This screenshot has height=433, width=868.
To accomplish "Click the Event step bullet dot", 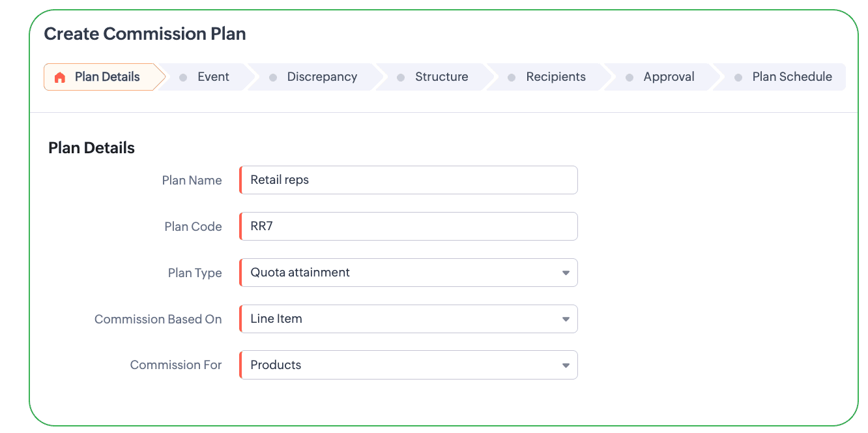I will coord(183,77).
